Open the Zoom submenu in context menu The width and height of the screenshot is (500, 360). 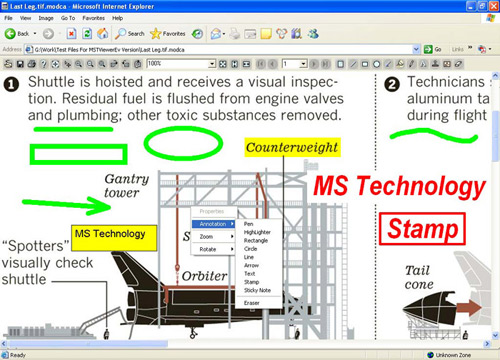pyautogui.click(x=213, y=237)
